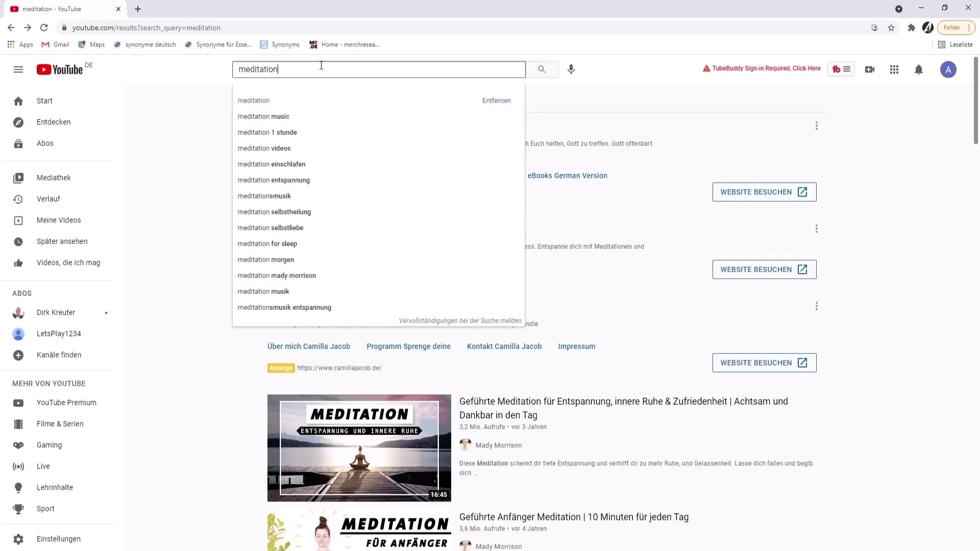
Task: Click the YouTube account avatar icon
Action: pyautogui.click(x=948, y=69)
